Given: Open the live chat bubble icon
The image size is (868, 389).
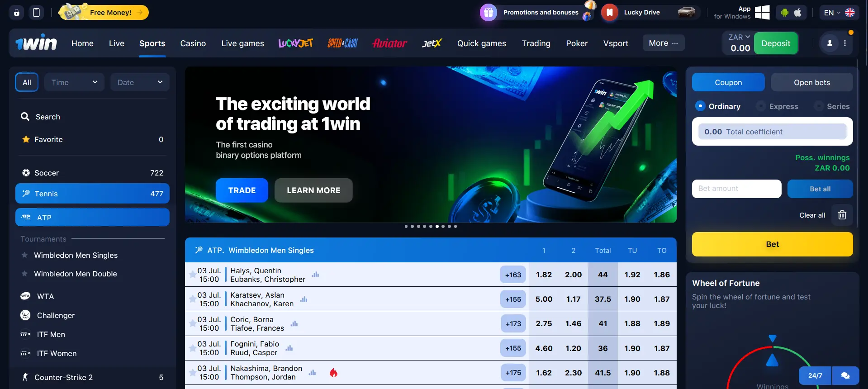Looking at the screenshot, I should [845, 375].
